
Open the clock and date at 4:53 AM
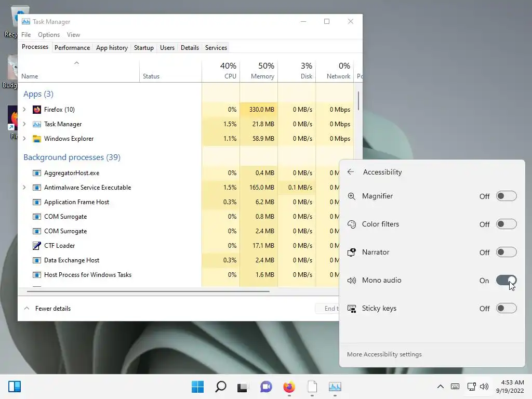(510, 387)
